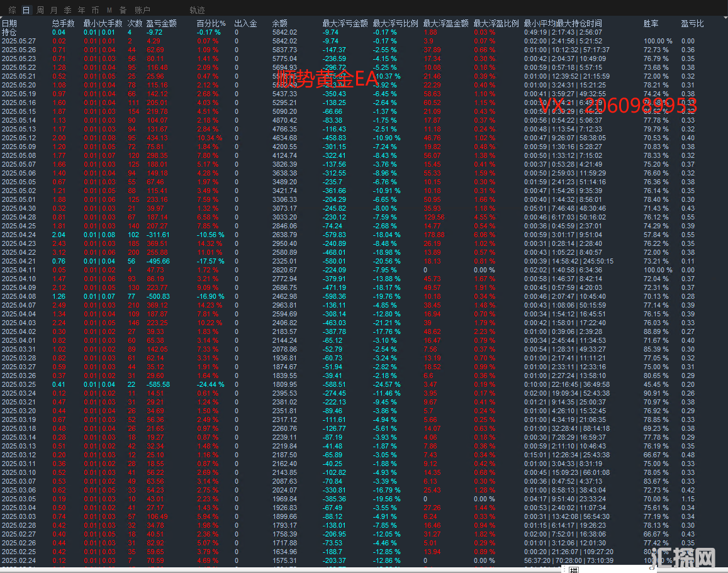Click balance cell 4634.68

[284, 138]
